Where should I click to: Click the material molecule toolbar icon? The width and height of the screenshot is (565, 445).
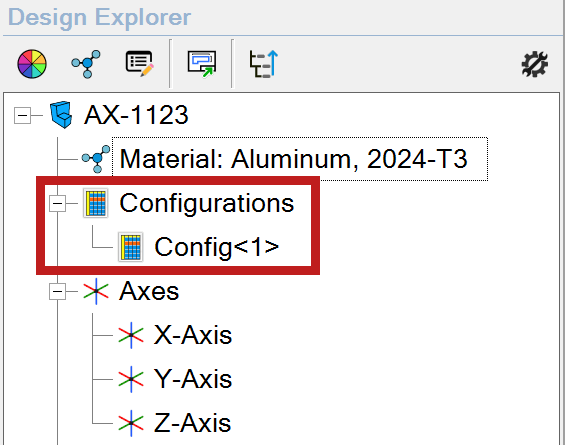[86, 64]
